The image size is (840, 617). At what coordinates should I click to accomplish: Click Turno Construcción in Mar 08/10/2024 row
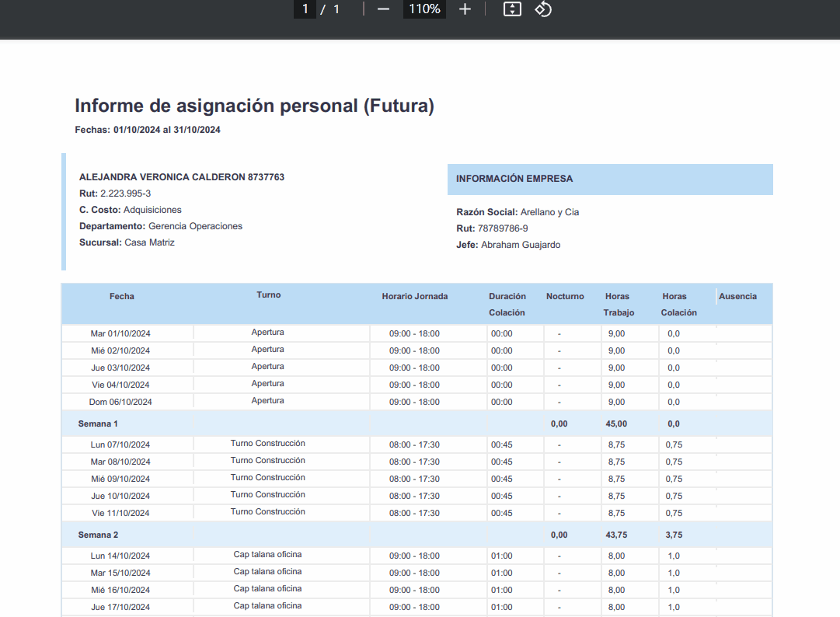point(268,461)
